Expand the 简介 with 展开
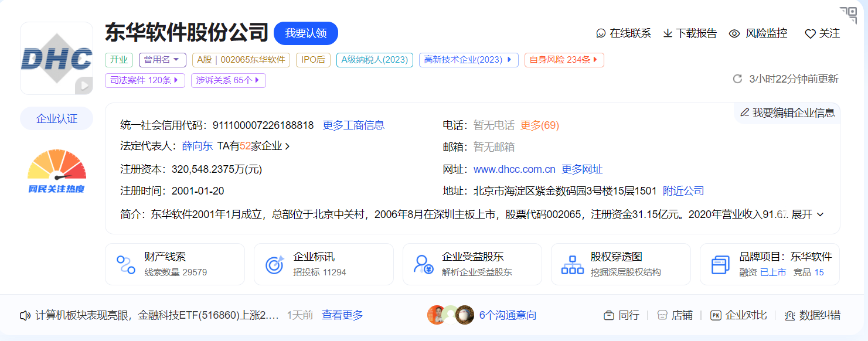The image size is (868, 341). (808, 214)
